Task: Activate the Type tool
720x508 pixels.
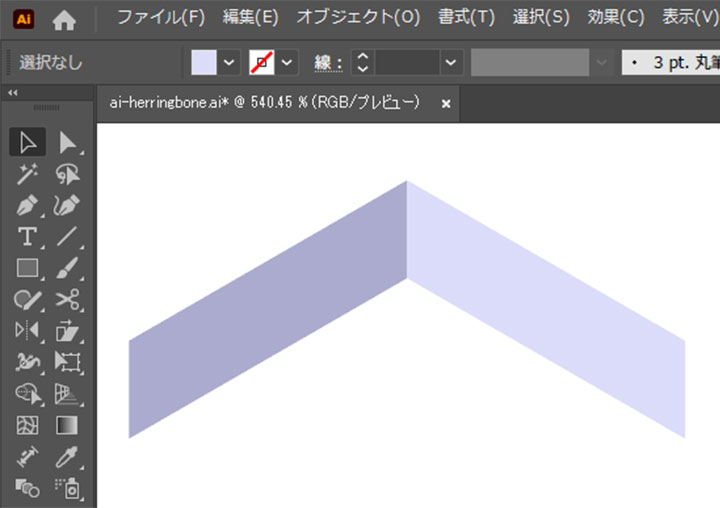Action: [28, 236]
